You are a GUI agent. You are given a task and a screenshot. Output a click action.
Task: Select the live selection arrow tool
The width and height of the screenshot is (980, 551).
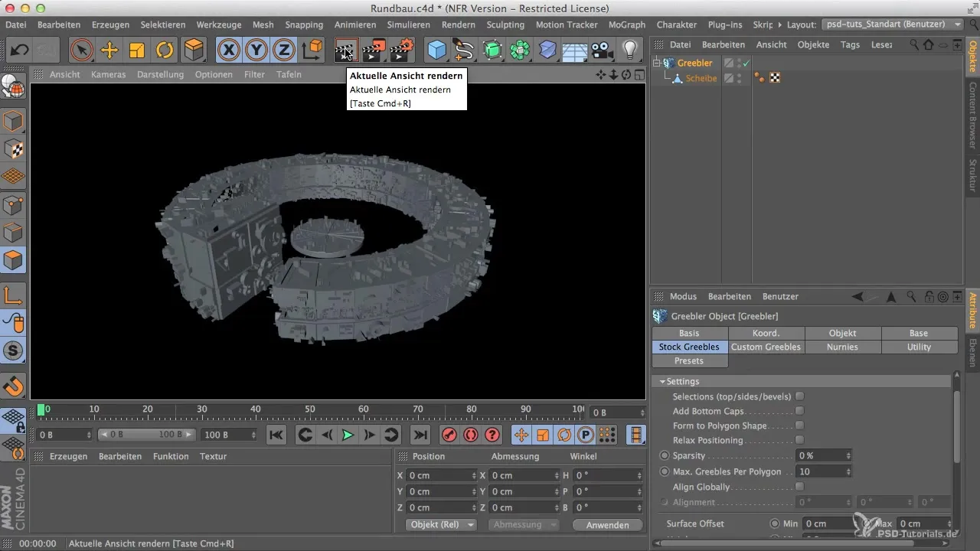tap(81, 51)
